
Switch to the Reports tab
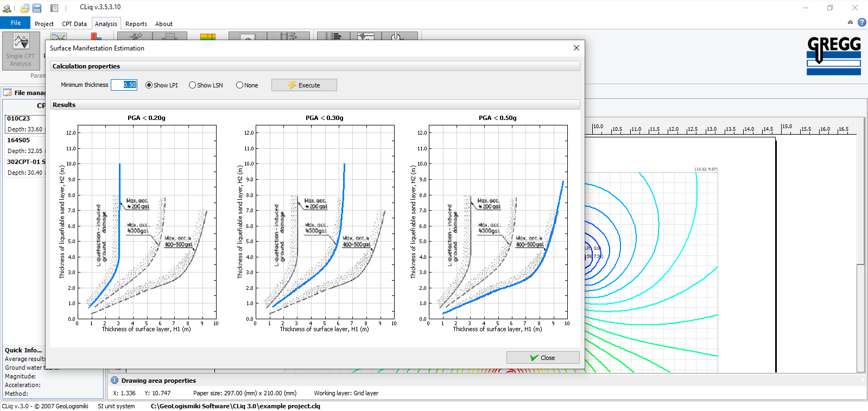[136, 24]
